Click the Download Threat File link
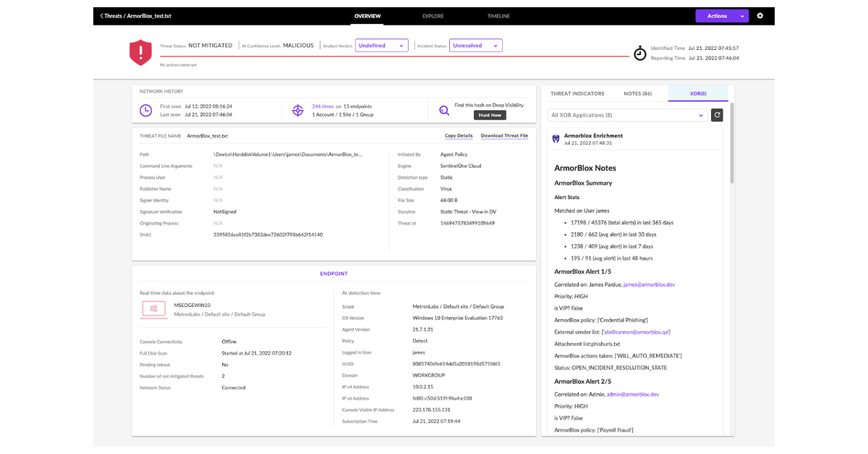The width and height of the screenshot is (868, 454). (x=504, y=135)
